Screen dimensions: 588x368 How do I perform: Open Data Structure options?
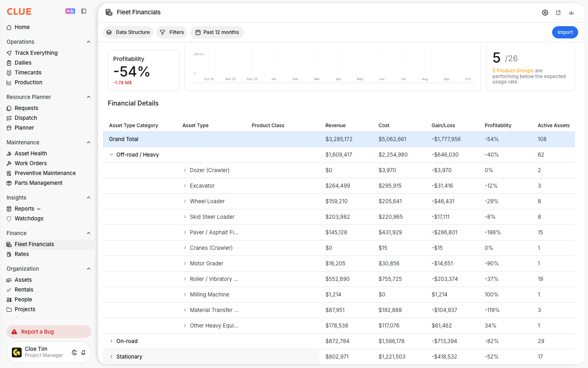coord(128,32)
